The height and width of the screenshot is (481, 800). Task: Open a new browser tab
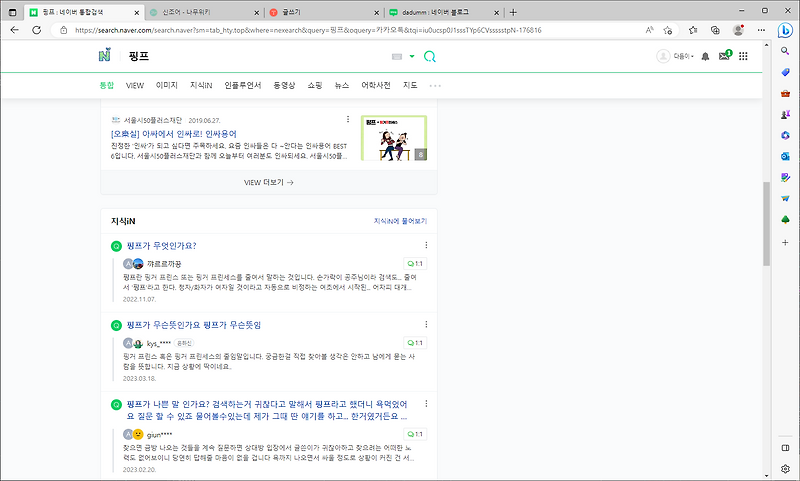[513, 12]
